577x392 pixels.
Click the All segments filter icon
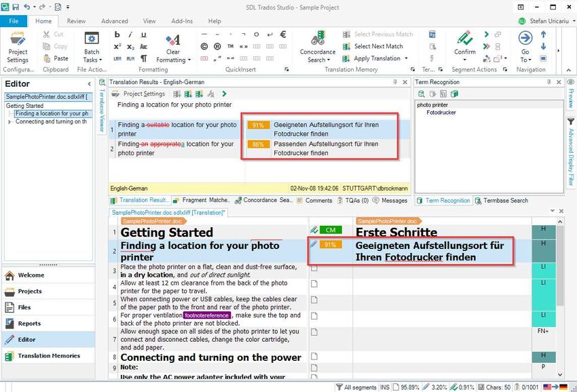(339, 387)
